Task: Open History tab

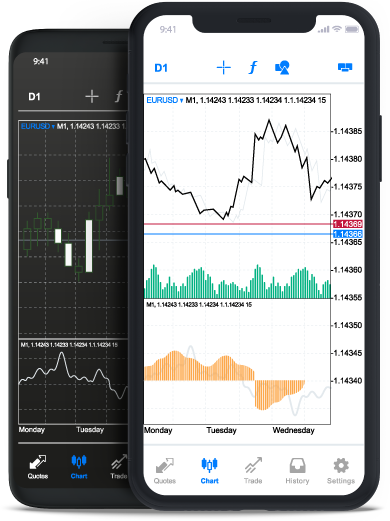Action: (297, 471)
